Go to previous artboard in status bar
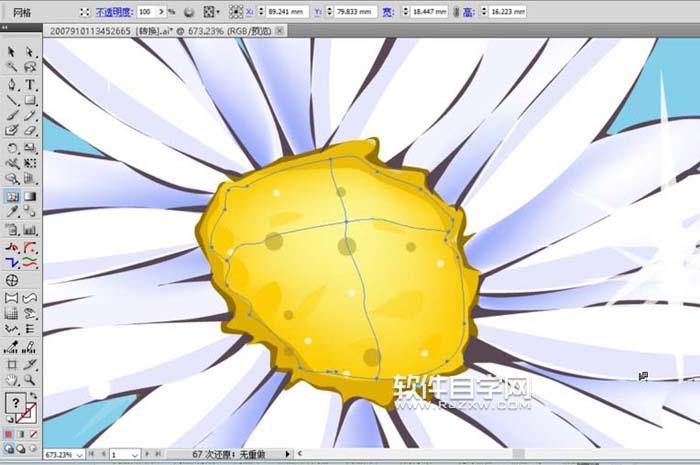 point(103,455)
